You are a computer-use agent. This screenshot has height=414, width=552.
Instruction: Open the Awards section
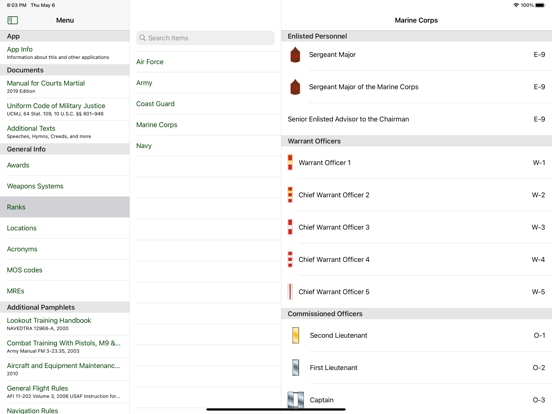pyautogui.click(x=65, y=165)
